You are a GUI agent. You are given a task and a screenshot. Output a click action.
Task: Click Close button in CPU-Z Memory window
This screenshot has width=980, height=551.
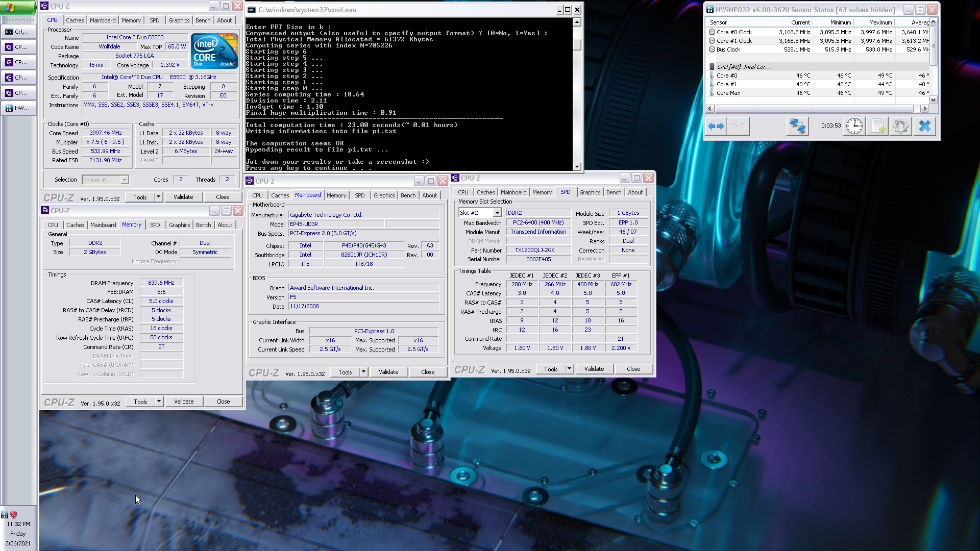pyautogui.click(x=223, y=402)
